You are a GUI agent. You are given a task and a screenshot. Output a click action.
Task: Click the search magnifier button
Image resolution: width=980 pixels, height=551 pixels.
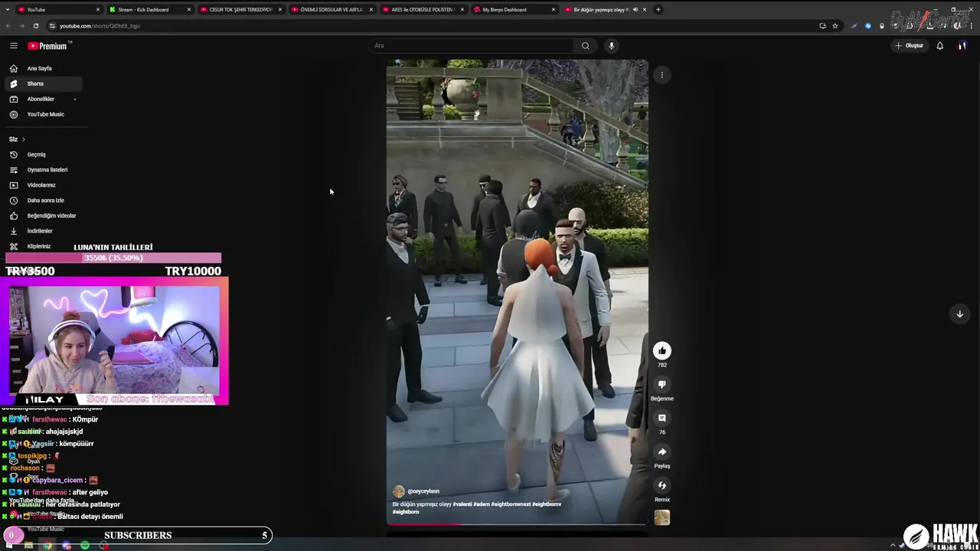pos(586,46)
